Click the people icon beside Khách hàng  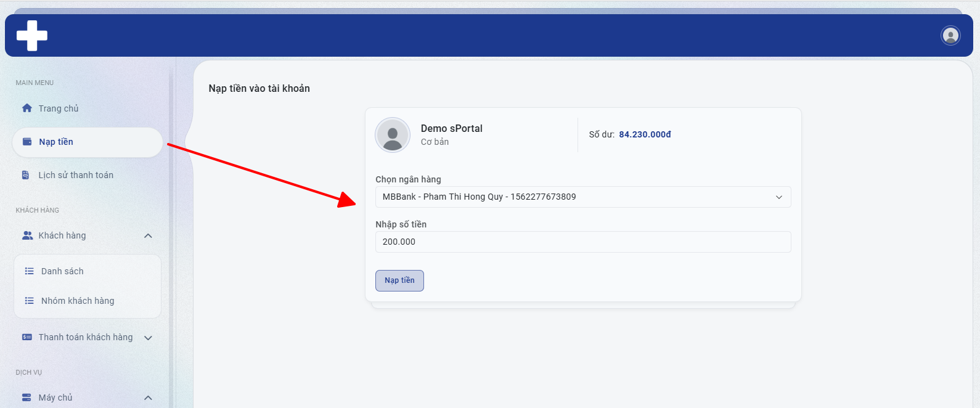pos(27,235)
